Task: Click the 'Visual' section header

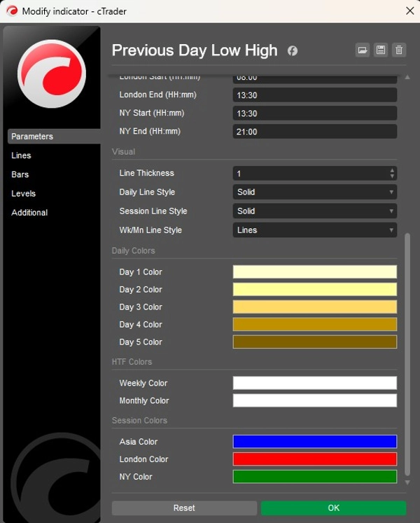Action: click(x=124, y=152)
